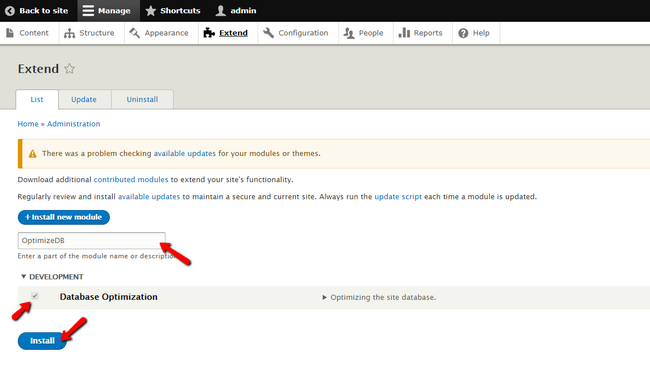Screen dimensions: 650x366
Task: Click the Appearance paintbrush icon
Action: coord(134,33)
